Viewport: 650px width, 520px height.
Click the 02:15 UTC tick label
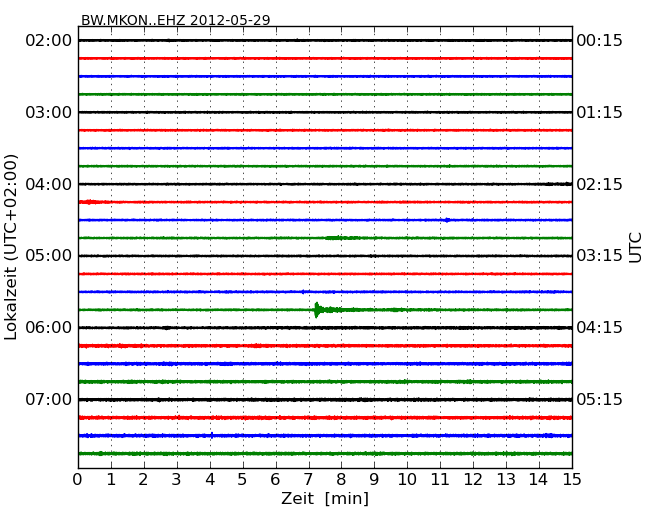(x=599, y=184)
